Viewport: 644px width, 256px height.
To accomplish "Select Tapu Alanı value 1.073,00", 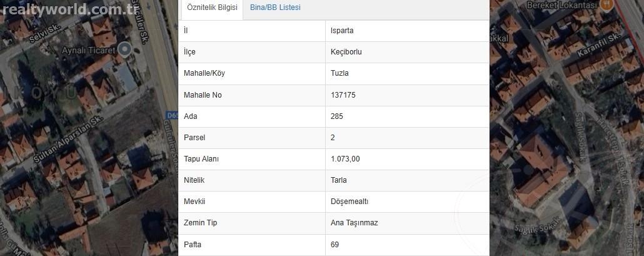I will [345, 159].
